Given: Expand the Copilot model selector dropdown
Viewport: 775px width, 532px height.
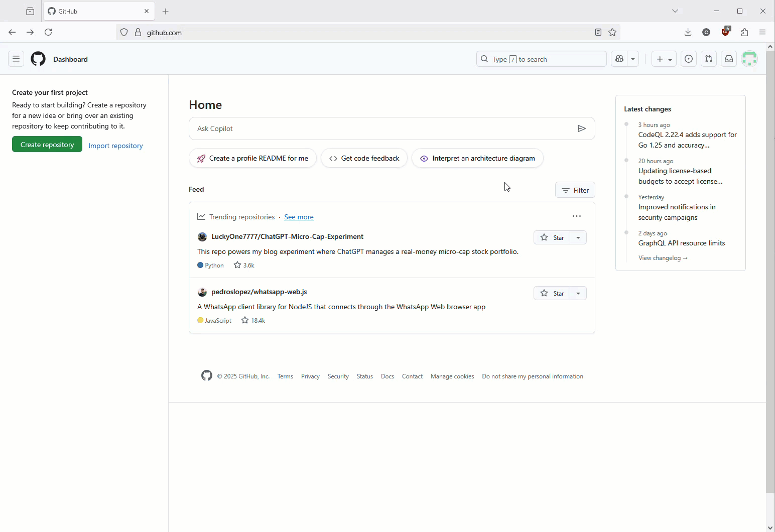Looking at the screenshot, I should tap(632, 59).
